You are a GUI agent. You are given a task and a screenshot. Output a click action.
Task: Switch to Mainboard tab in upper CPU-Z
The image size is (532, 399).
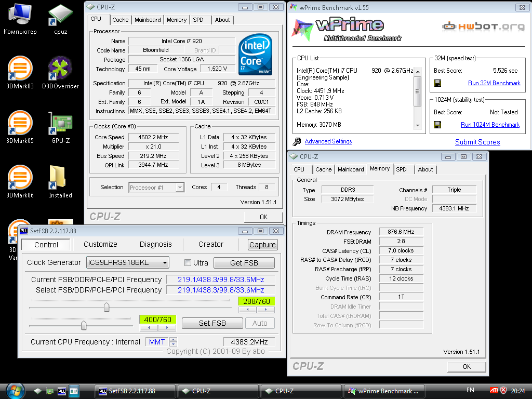(148, 20)
